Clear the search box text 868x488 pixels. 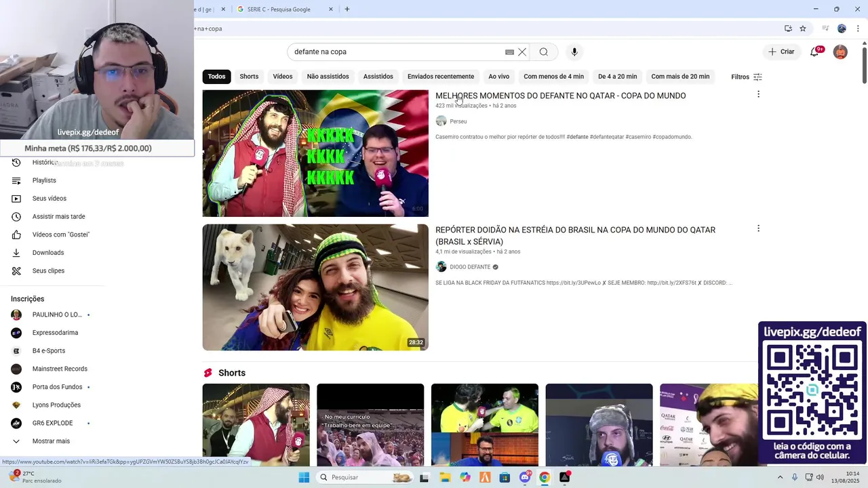tap(522, 52)
